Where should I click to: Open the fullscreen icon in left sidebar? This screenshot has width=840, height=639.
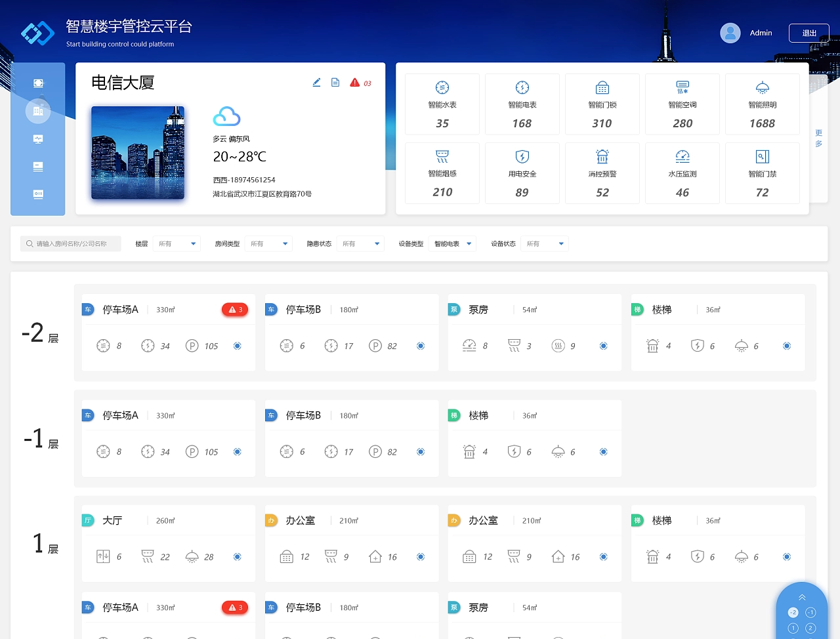[38, 83]
